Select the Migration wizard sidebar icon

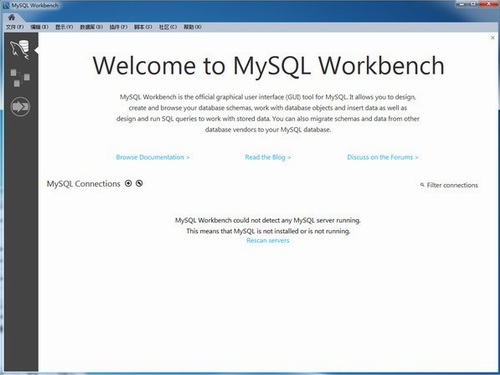tap(20, 107)
